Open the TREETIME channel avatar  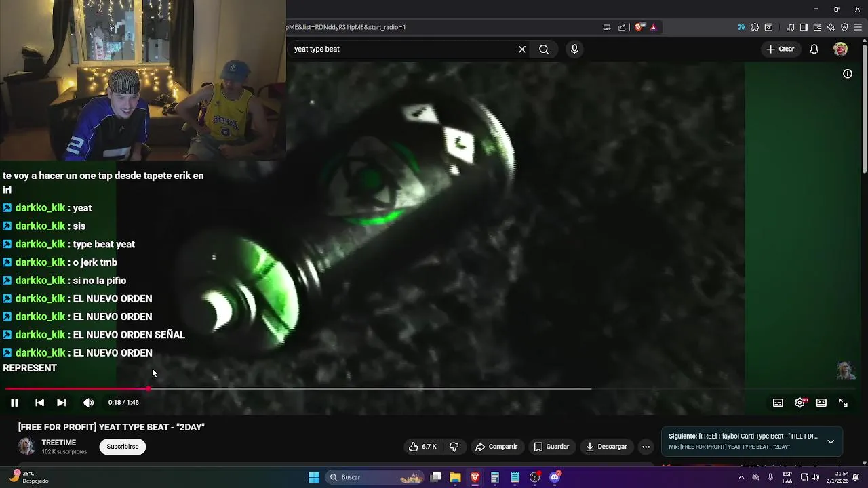coord(26,446)
